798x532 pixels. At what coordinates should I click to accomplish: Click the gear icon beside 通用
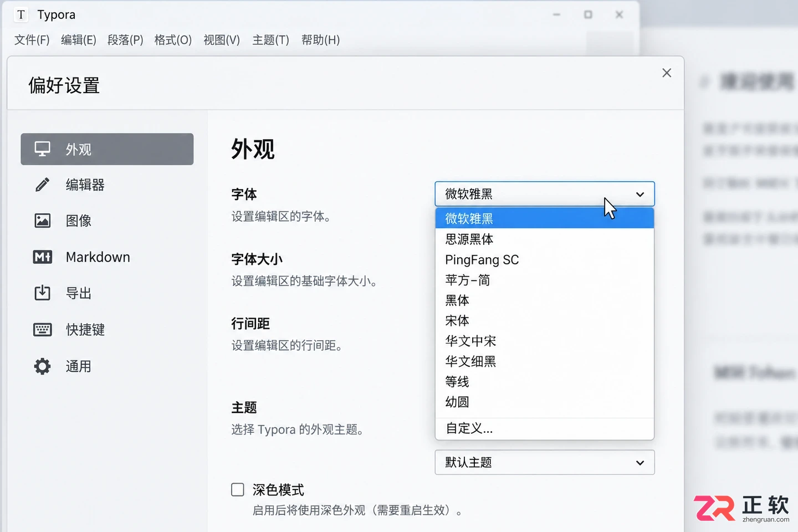pos(43,366)
